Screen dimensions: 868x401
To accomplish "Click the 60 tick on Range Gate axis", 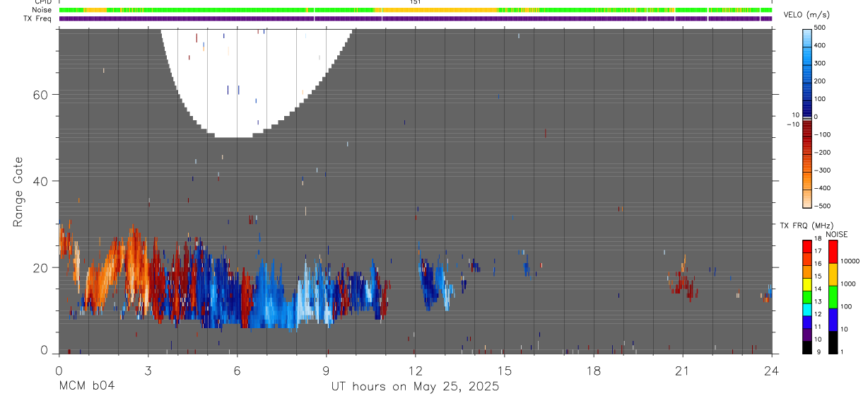I will pos(41,95).
